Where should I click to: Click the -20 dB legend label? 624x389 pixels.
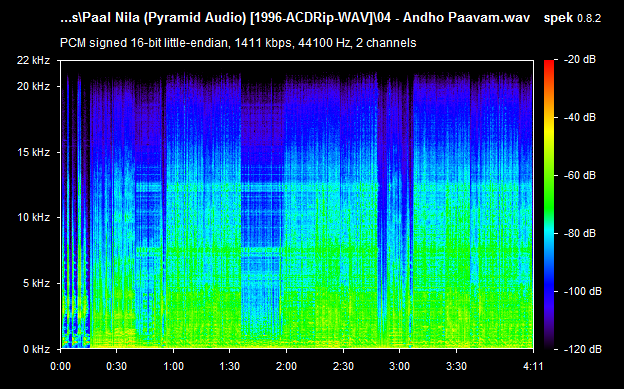pos(580,60)
